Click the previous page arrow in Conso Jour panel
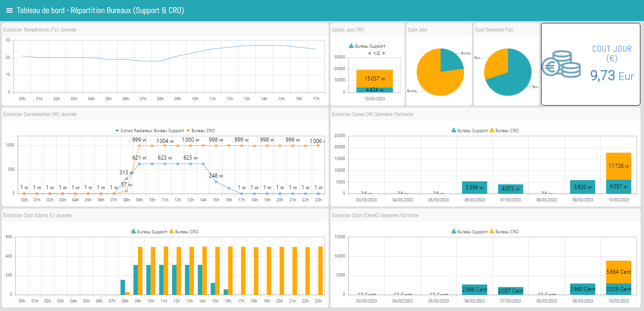The width and height of the screenshot is (644, 311). click(x=369, y=53)
